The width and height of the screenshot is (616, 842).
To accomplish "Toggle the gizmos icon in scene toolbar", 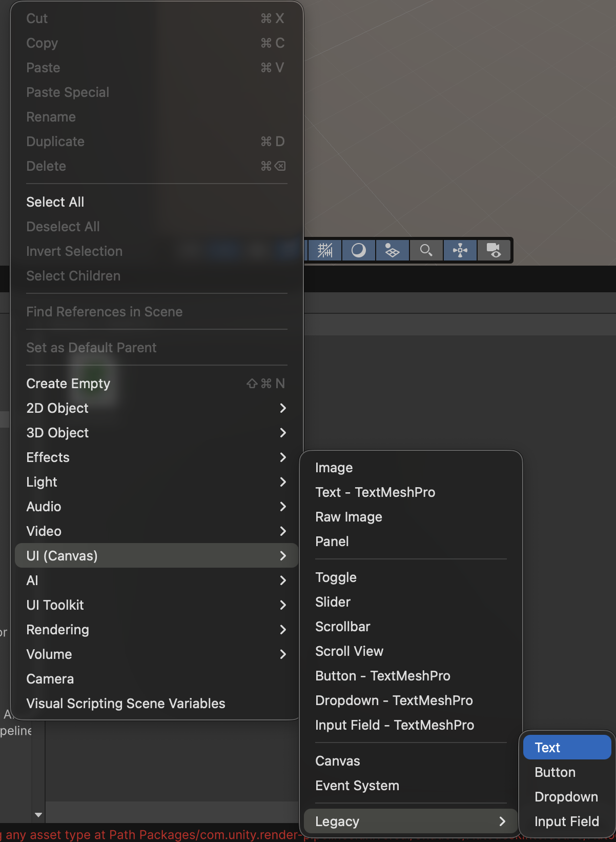I will point(460,250).
